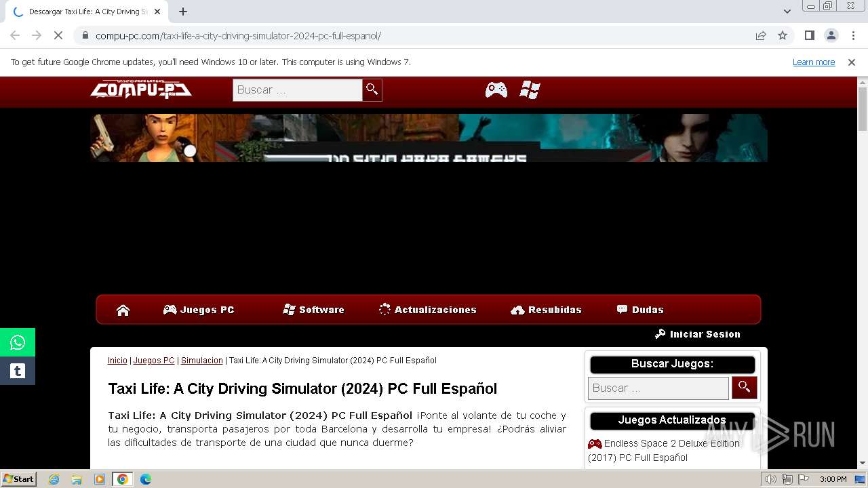Stop page loading in Chrome toolbar
Image resolution: width=868 pixels, height=488 pixels.
coord(58,35)
